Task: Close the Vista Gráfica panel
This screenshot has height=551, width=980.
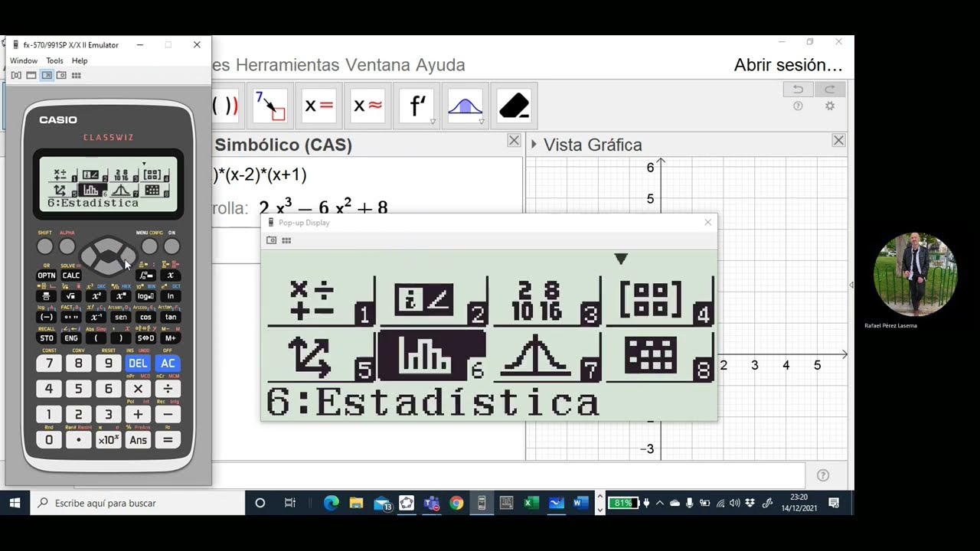Action: tap(838, 141)
